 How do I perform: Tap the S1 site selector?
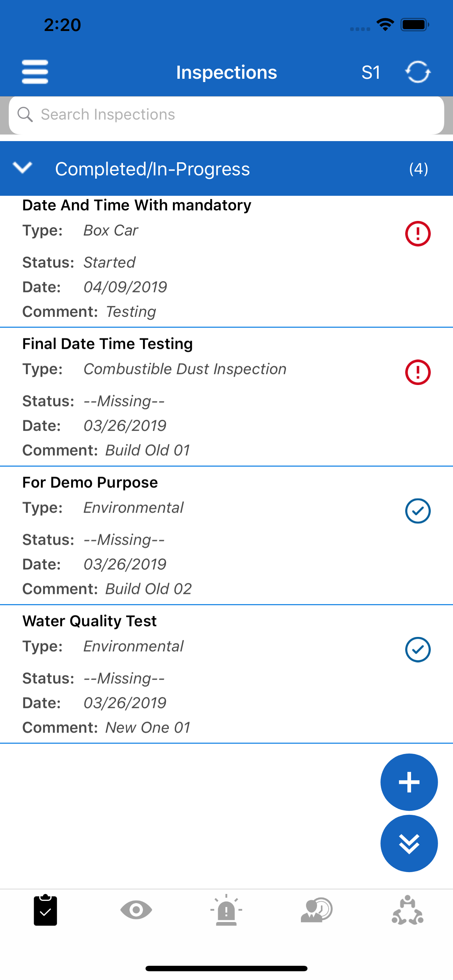click(x=371, y=72)
